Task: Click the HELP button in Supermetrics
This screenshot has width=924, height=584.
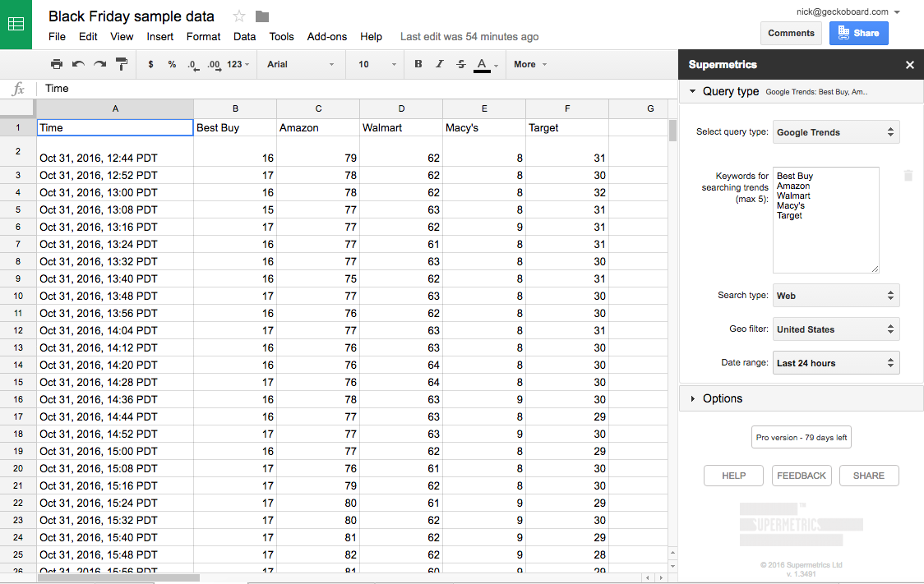Action: point(733,476)
